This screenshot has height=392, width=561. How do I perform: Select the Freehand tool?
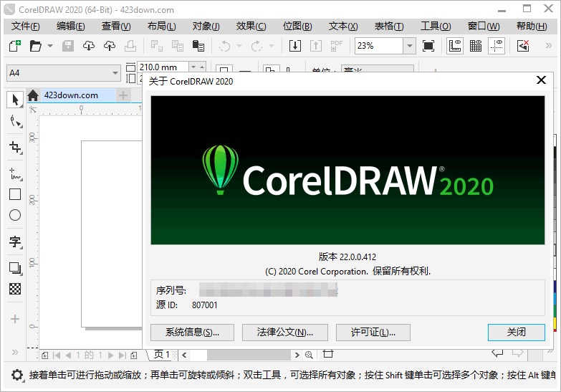pyautogui.click(x=15, y=173)
